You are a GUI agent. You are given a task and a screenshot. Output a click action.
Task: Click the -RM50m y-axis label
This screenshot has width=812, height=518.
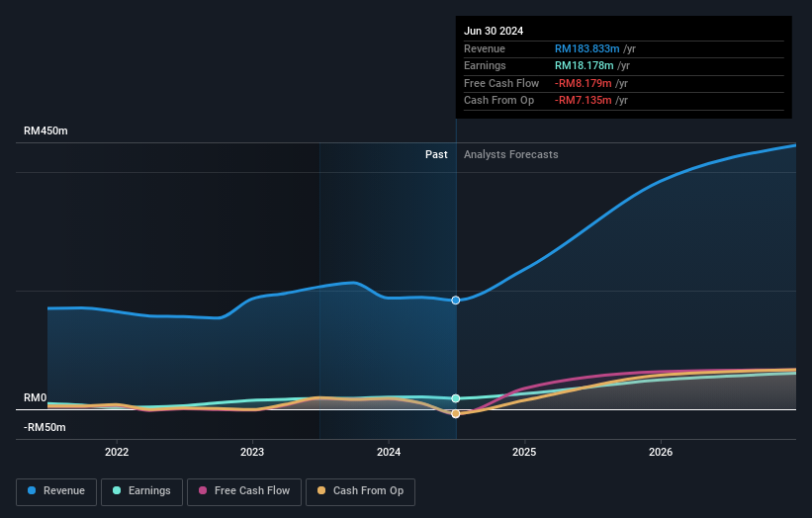click(45, 427)
